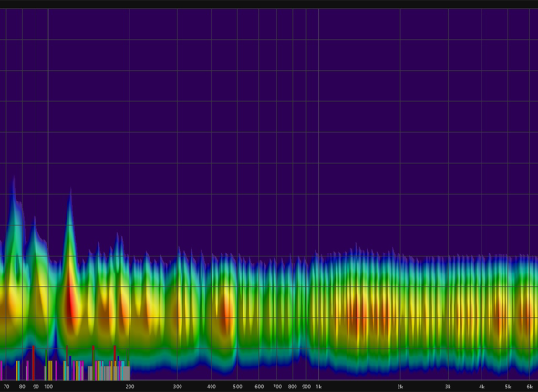This screenshot has width=538, height=392.
Task: Click the orange-red hotspot near 450 Hz
Action: 226,315
